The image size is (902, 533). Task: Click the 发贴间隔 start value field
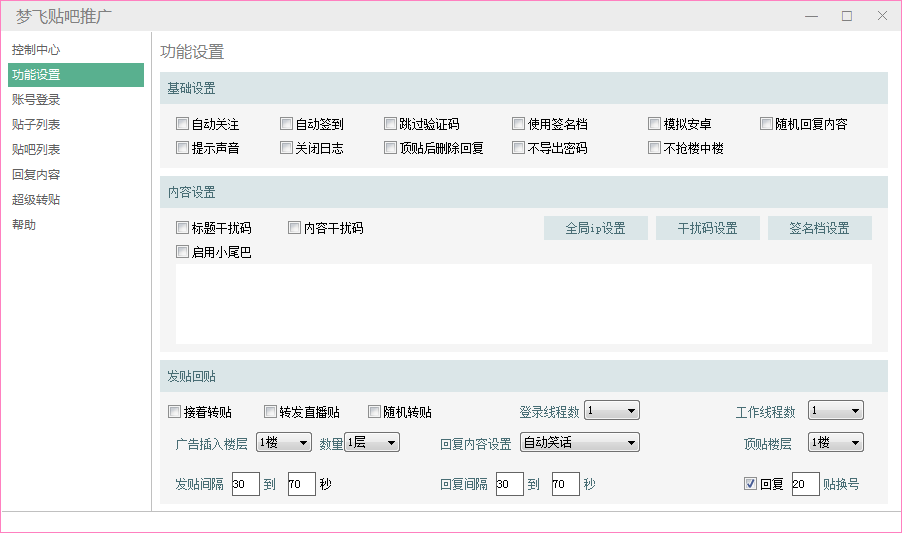(x=245, y=485)
